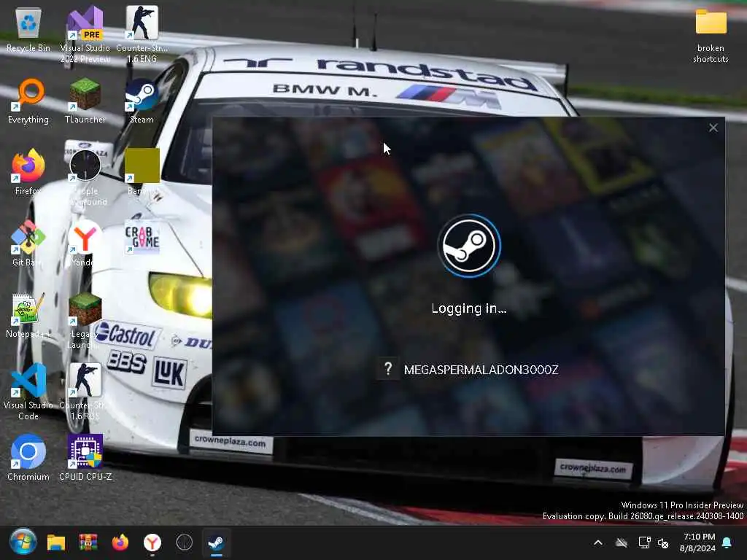Launch Firefox from the desktop

click(28, 172)
